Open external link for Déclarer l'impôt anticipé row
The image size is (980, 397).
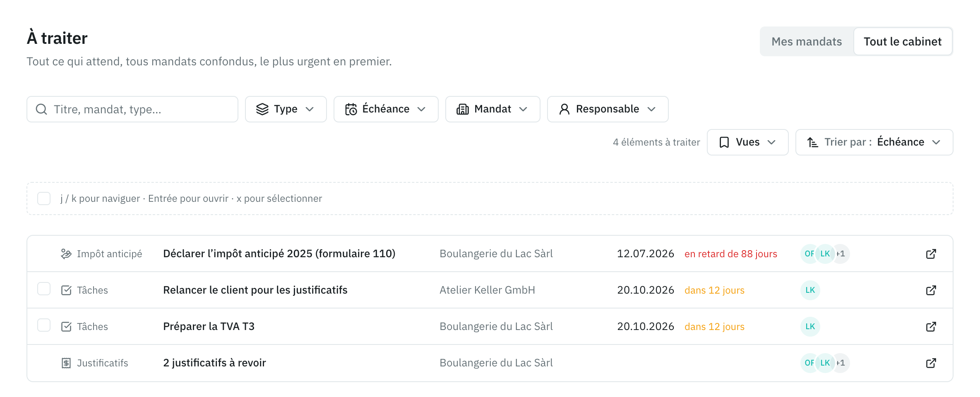point(931,254)
